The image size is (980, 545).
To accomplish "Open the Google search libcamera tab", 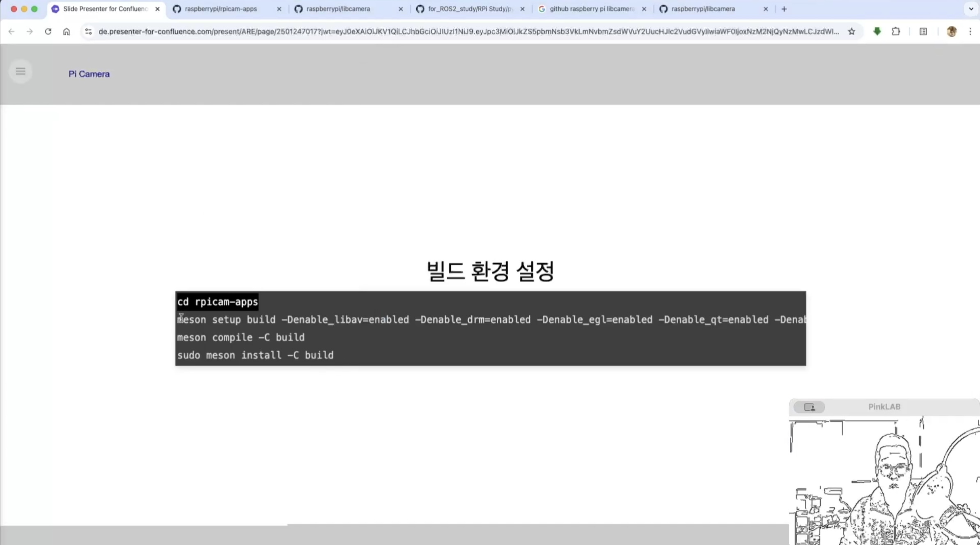I will coord(591,9).
